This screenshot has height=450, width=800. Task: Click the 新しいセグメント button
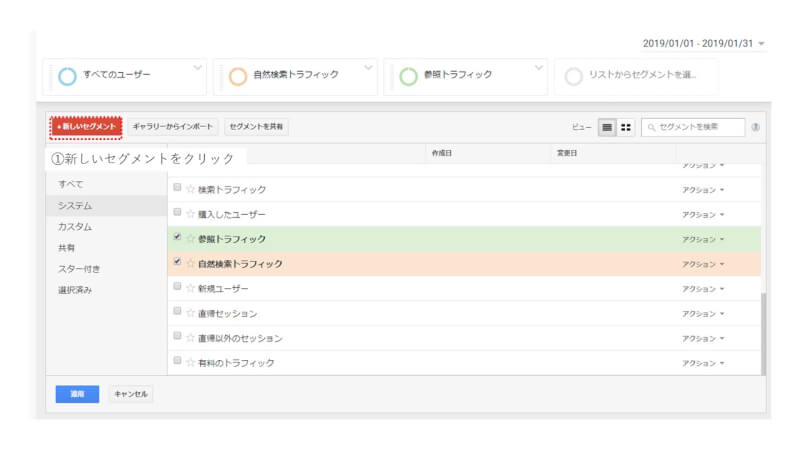point(86,127)
